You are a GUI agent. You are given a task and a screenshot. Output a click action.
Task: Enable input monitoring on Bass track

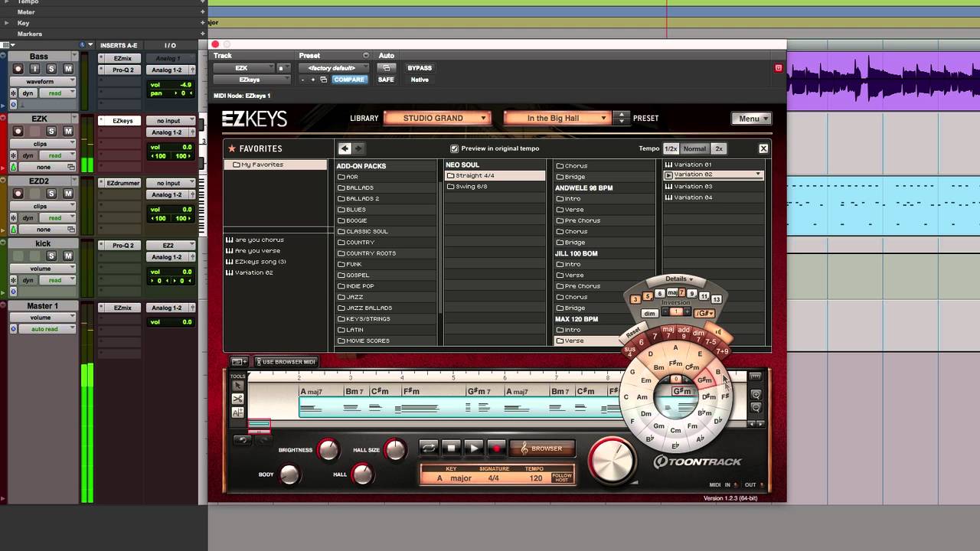(x=35, y=69)
